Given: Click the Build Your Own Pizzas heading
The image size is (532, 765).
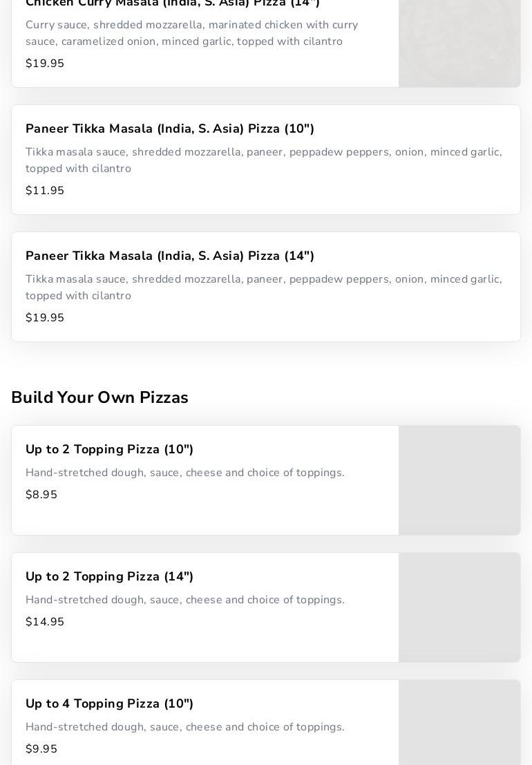Looking at the screenshot, I should click(x=99, y=397).
